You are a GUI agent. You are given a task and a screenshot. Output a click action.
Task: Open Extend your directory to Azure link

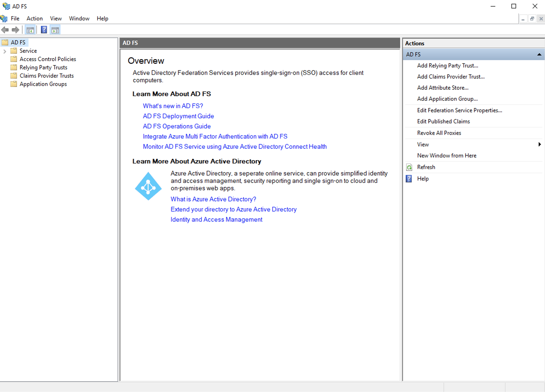pos(233,209)
